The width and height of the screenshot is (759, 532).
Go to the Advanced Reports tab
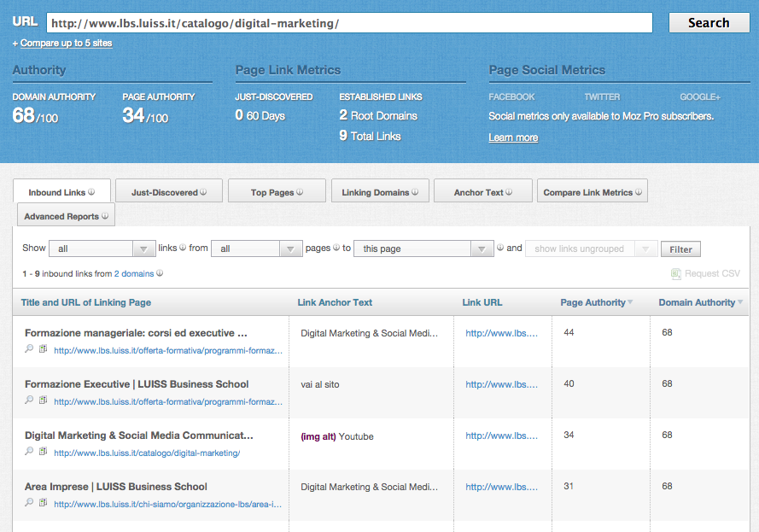tap(66, 214)
